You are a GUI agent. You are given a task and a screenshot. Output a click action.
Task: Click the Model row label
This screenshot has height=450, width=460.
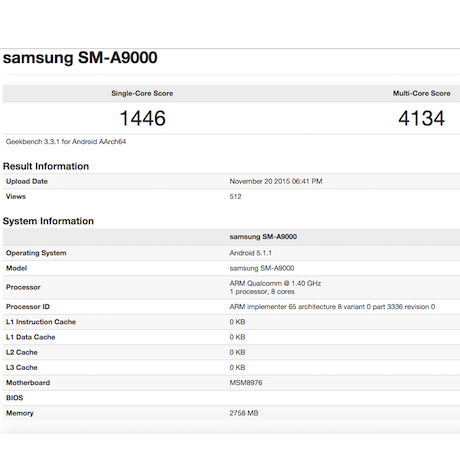[16, 268]
